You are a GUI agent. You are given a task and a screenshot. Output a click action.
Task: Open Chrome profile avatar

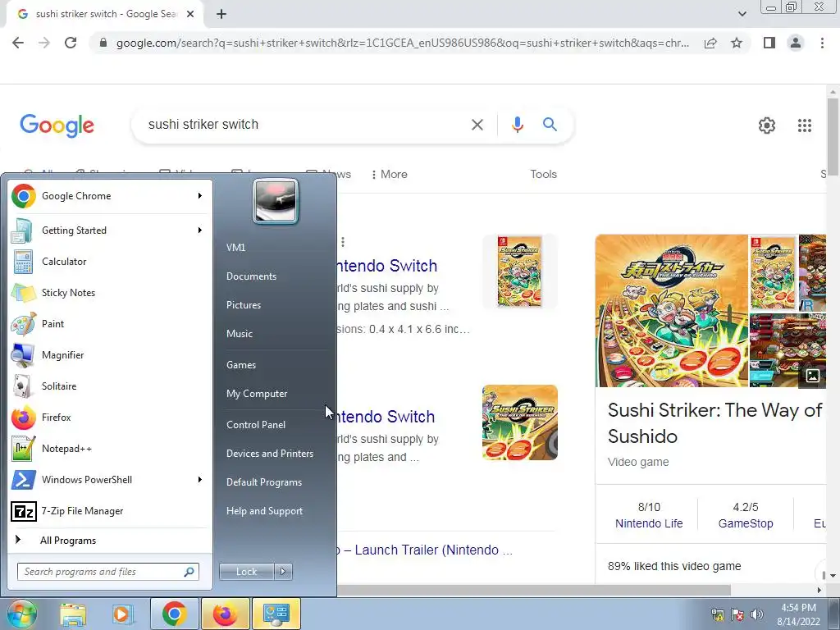pos(796,43)
